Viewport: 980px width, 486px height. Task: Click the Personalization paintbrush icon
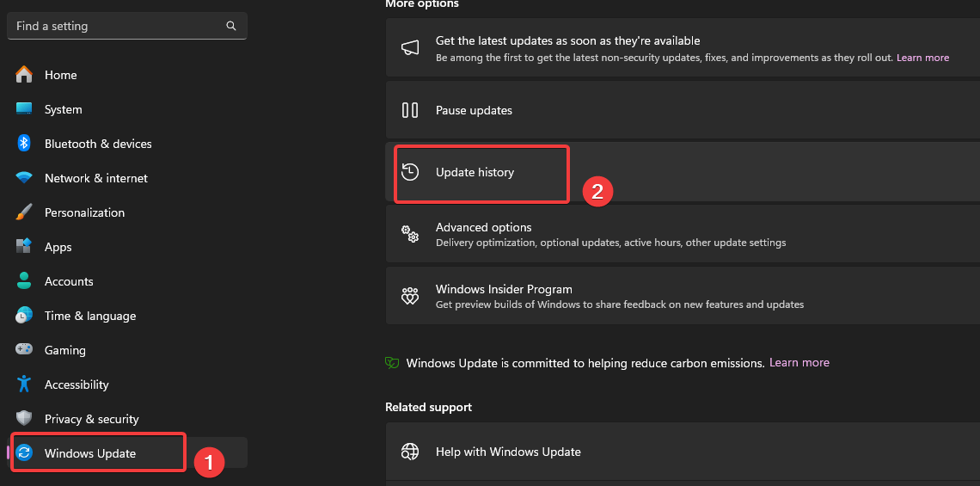tap(24, 212)
